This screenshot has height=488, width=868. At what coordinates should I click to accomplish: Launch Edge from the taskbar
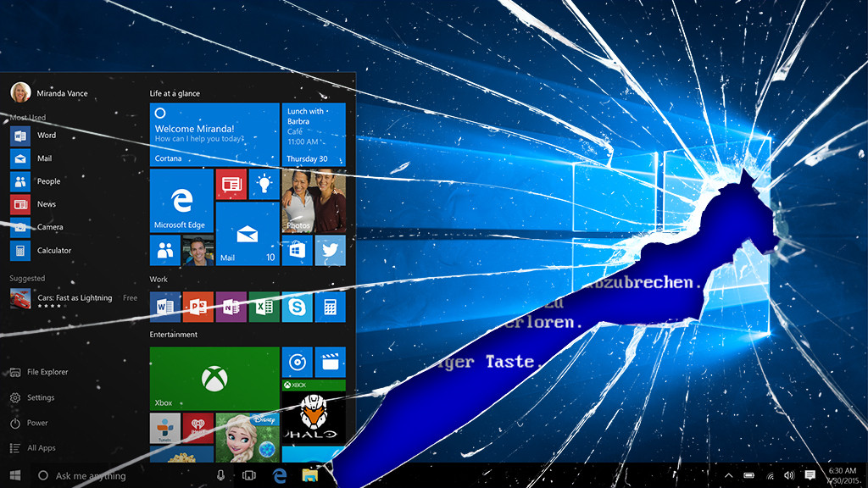pyautogui.click(x=280, y=475)
